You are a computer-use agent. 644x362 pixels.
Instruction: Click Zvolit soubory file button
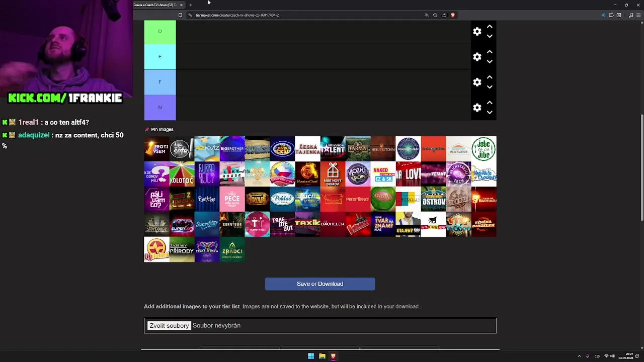169,326
